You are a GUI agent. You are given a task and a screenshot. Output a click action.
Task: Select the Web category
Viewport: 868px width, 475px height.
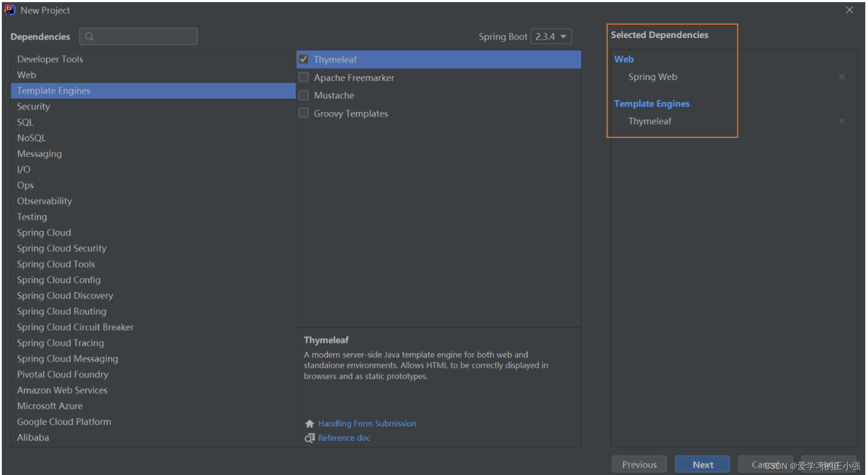pos(153,75)
